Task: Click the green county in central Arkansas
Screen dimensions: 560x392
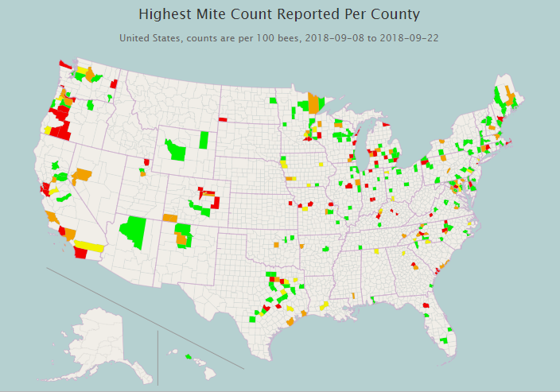Action: click(x=326, y=249)
